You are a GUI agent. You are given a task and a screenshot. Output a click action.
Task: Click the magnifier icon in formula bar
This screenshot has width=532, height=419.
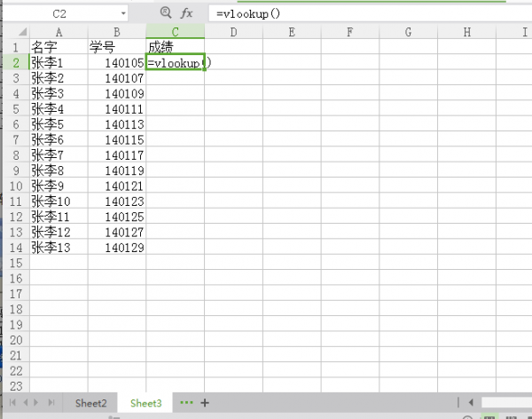[x=165, y=13]
